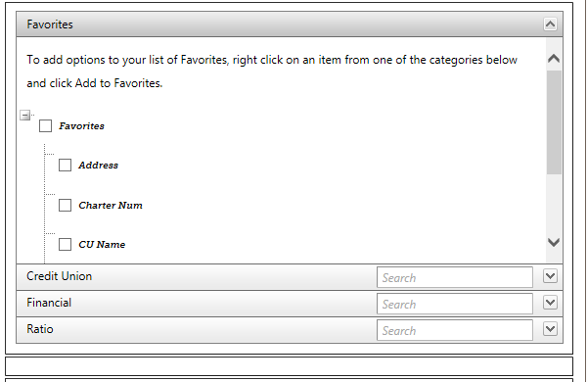Collapse the Favorites tree node minus icon
This screenshot has width=588, height=382.
[x=24, y=116]
